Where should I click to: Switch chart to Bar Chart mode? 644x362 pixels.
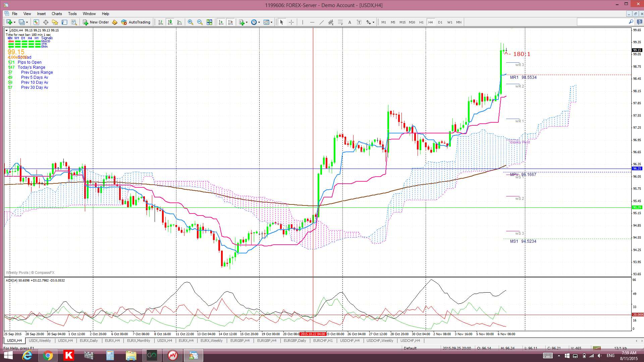(x=161, y=22)
